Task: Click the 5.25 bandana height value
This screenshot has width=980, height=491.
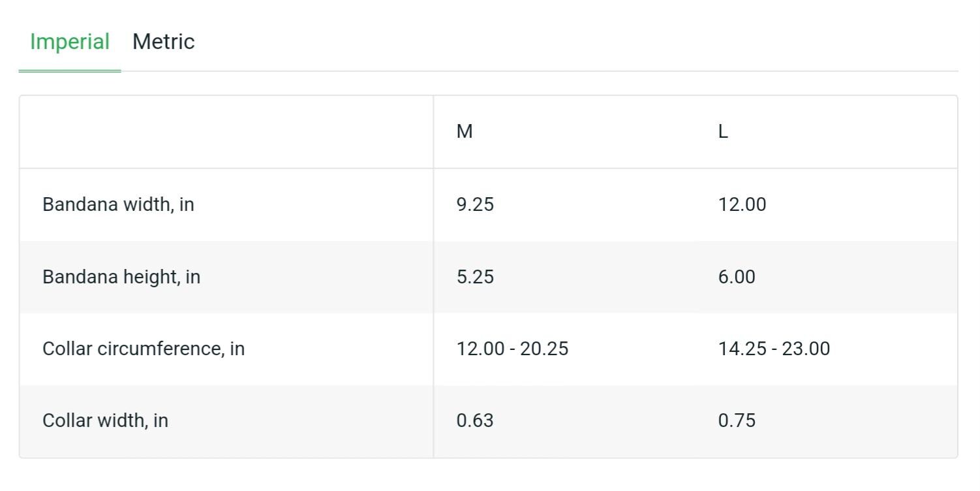Action: point(475,277)
